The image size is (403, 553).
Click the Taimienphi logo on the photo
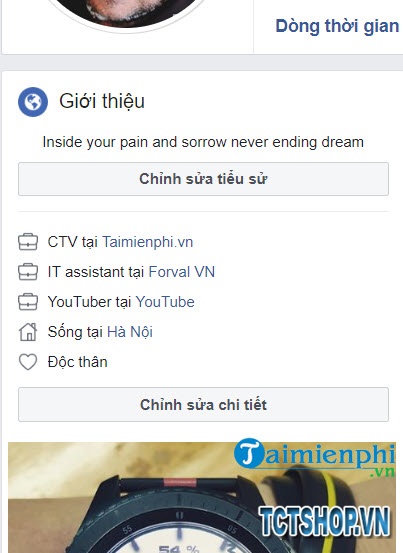[x=314, y=457]
